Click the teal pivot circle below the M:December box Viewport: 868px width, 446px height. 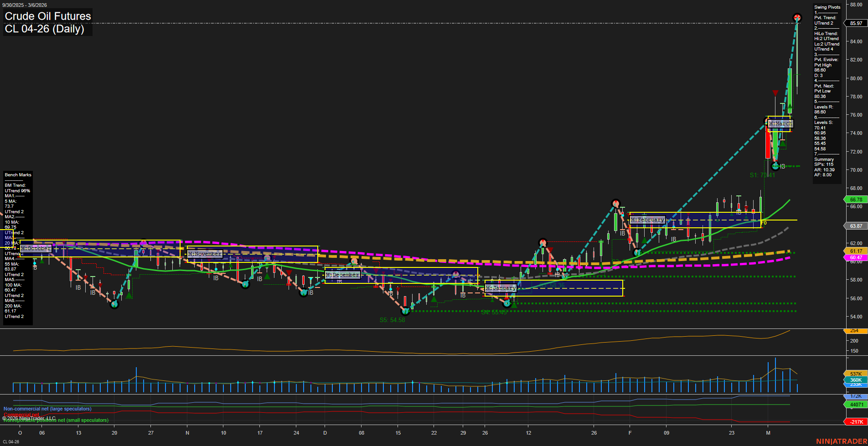tap(304, 292)
